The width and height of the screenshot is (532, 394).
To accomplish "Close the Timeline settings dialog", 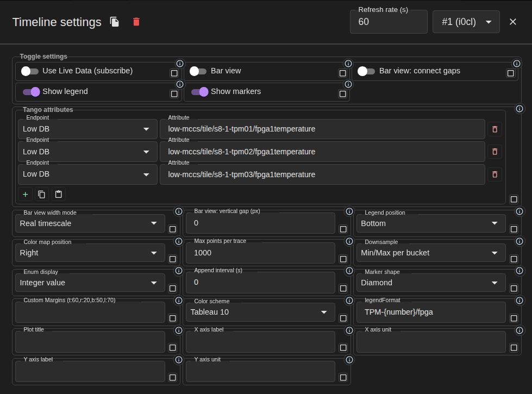I will click(512, 22).
